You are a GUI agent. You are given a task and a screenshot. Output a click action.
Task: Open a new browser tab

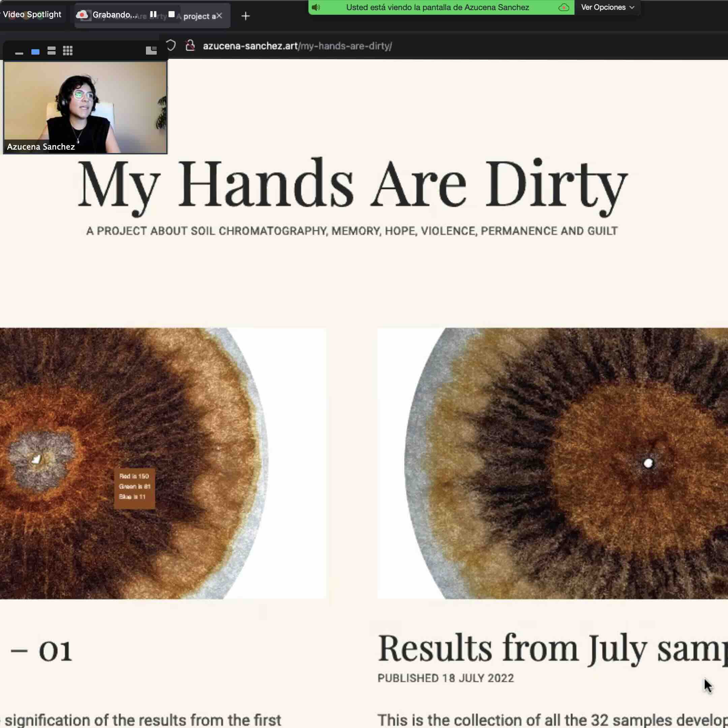[245, 16]
